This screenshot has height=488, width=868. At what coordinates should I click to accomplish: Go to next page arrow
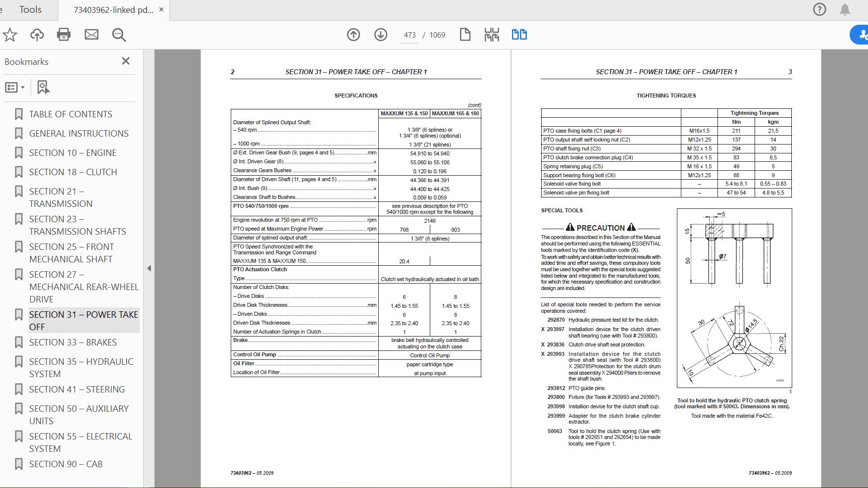tap(381, 35)
